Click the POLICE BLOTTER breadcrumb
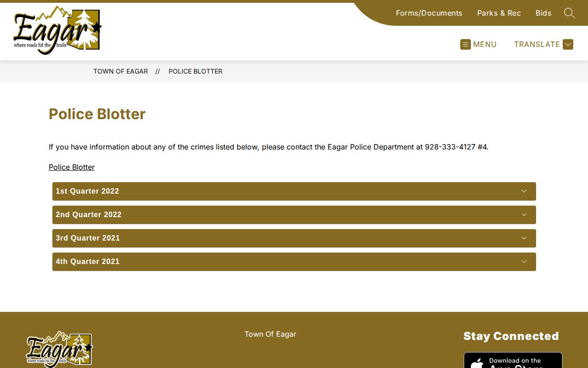The image size is (588, 368). (196, 71)
